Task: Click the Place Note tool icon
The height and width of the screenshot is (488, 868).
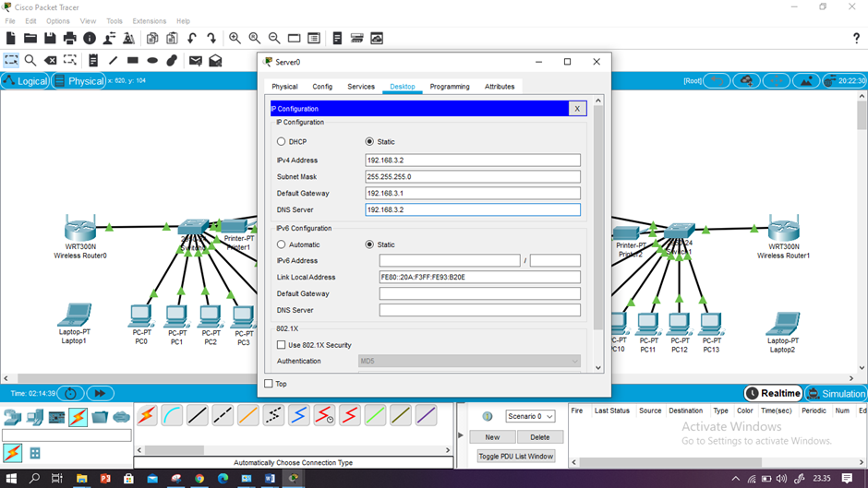Action: coord(93,60)
